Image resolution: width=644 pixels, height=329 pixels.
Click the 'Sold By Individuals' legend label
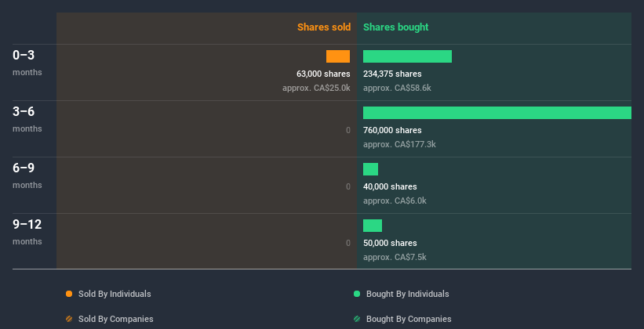(115, 294)
